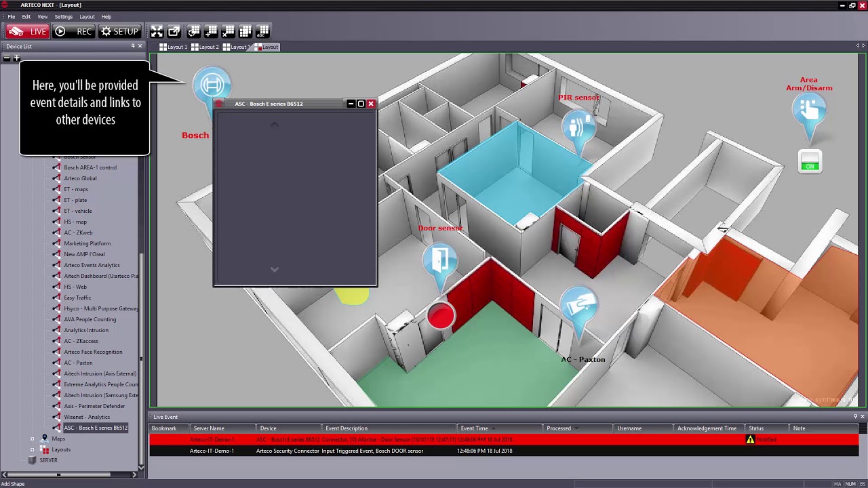This screenshot has width=868, height=488.
Task: Switch to the Layout 2 tab
Action: pos(205,47)
